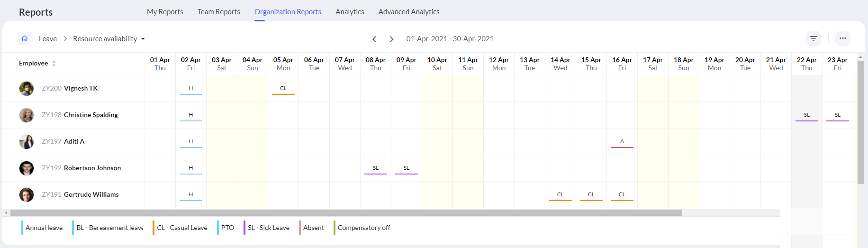Viewport: 868px width, 248px height.
Task: Click the SL - Sick Leave legend entry
Action: [x=267, y=228]
